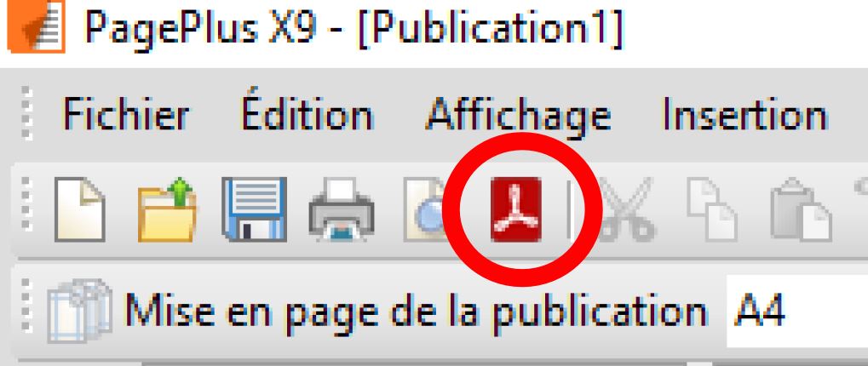Publish as PDF using the red Acrobat icon
The height and width of the screenshot is (366, 868).
pos(516,209)
